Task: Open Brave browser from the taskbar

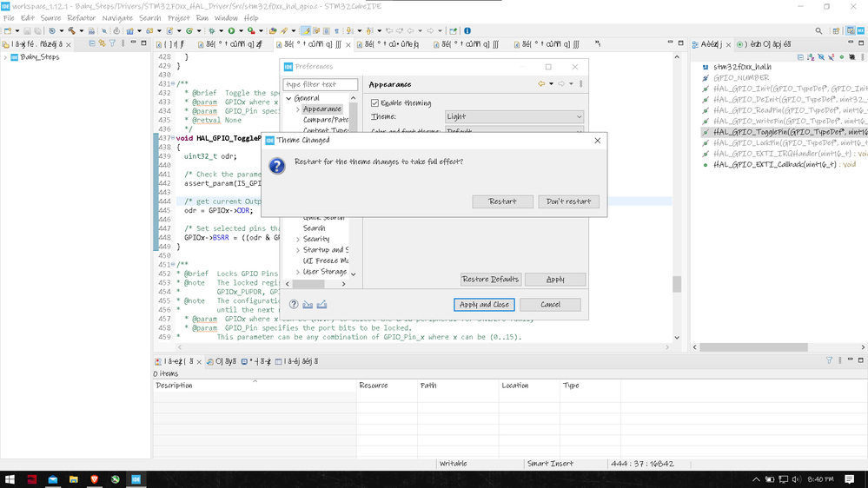Action: (x=94, y=479)
